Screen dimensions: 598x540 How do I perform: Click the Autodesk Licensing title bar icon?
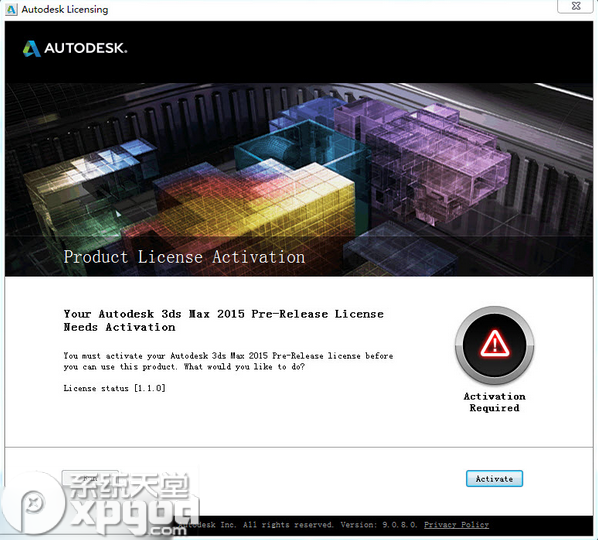pos(11,10)
